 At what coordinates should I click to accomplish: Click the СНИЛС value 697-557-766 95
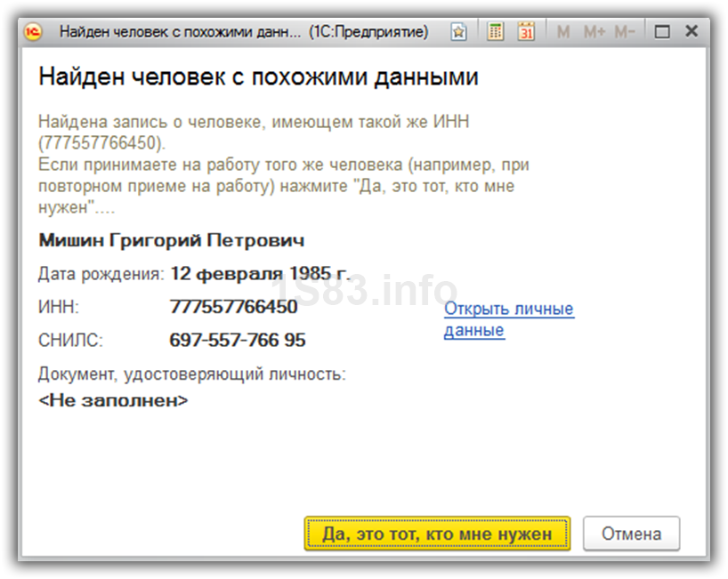tap(238, 341)
